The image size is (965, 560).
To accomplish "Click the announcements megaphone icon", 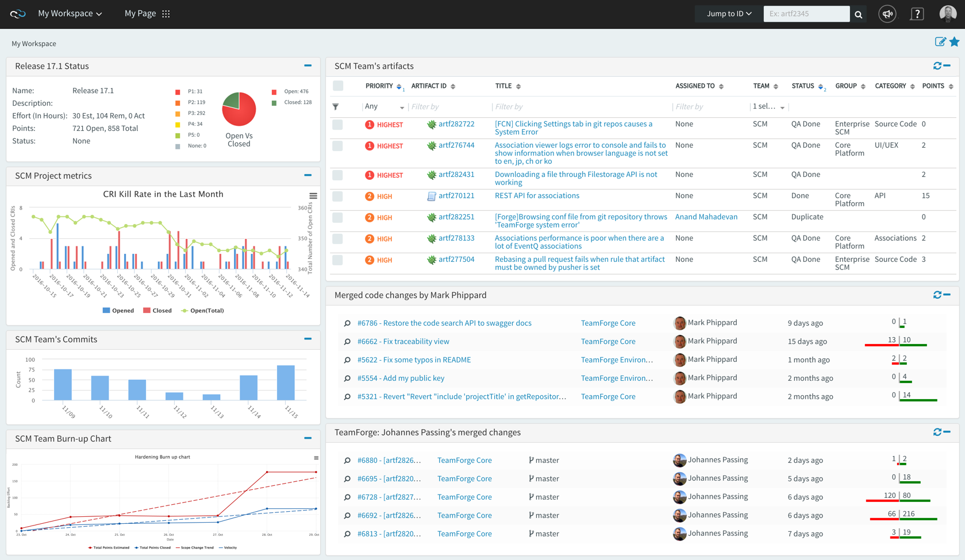I will [x=887, y=14].
